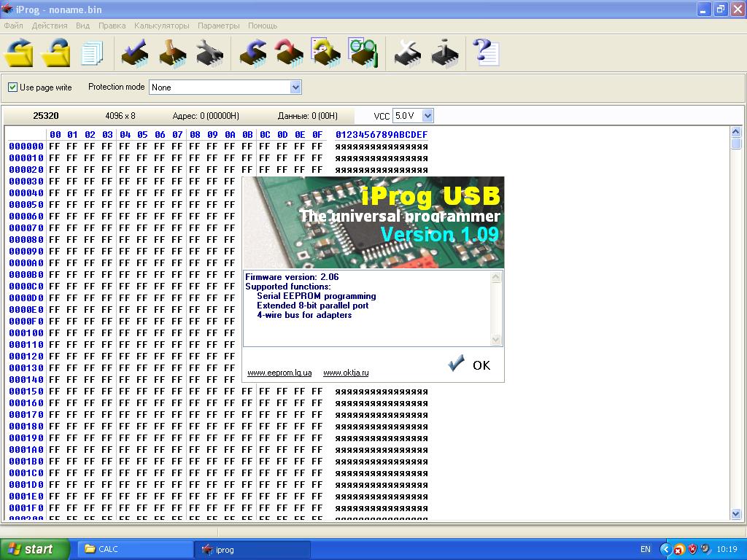The height and width of the screenshot is (560, 747).
Task: Select the address row 0001F0
Action: coord(26,508)
